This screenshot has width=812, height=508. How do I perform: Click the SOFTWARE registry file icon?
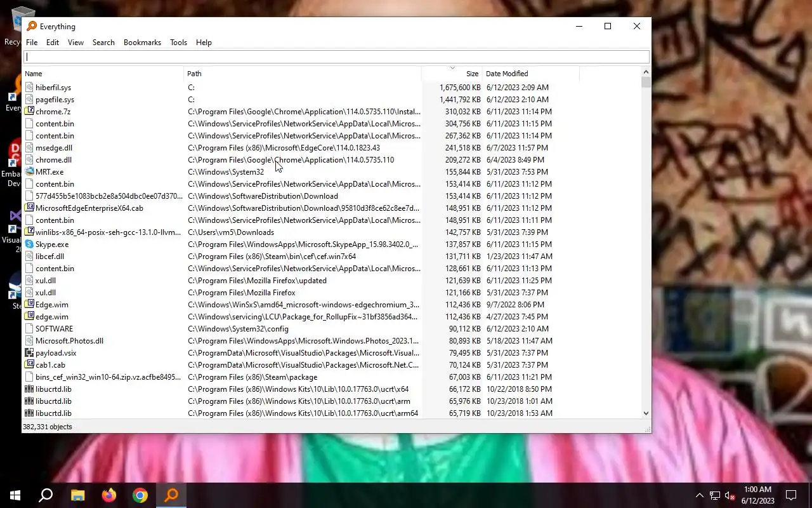tap(29, 328)
